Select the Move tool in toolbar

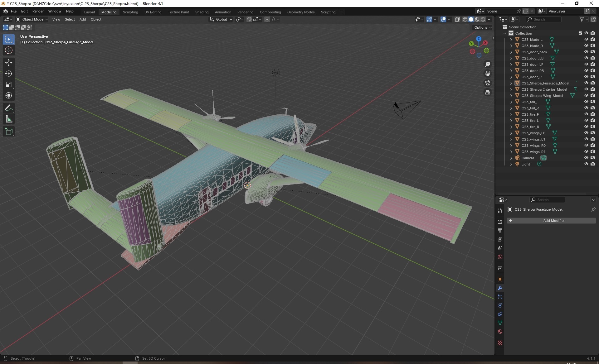8,63
